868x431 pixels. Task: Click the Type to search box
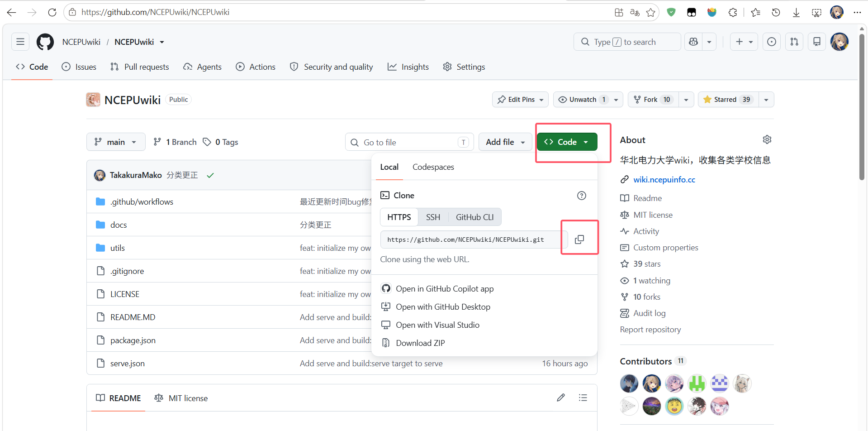point(627,42)
